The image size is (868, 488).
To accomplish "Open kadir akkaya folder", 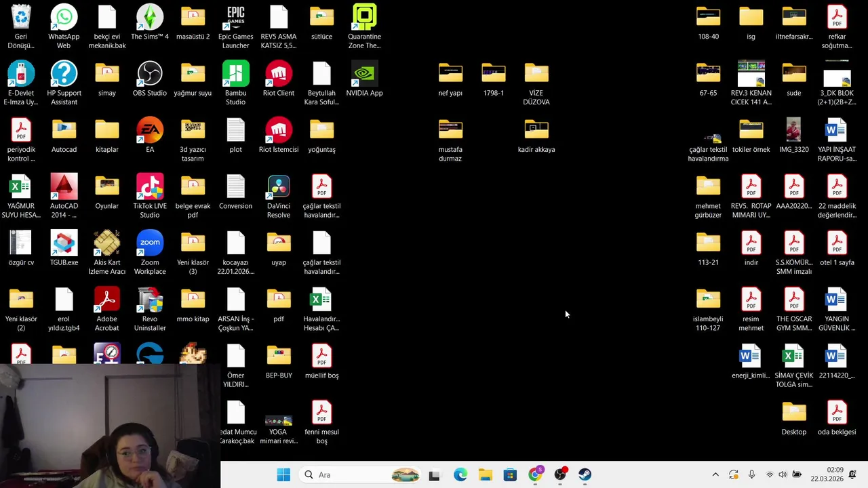I will coord(536,129).
